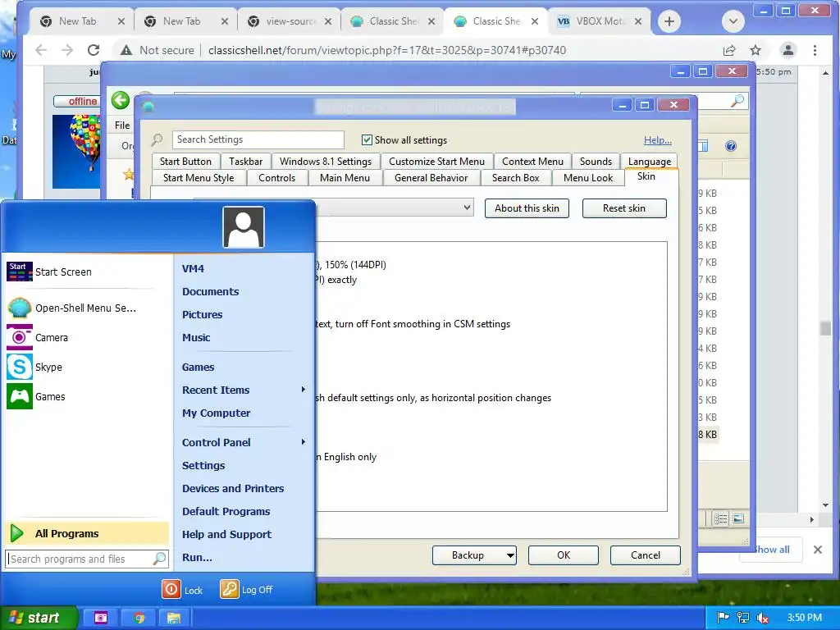Expand All Programs list
This screenshot has width=840, height=630.
87,533
